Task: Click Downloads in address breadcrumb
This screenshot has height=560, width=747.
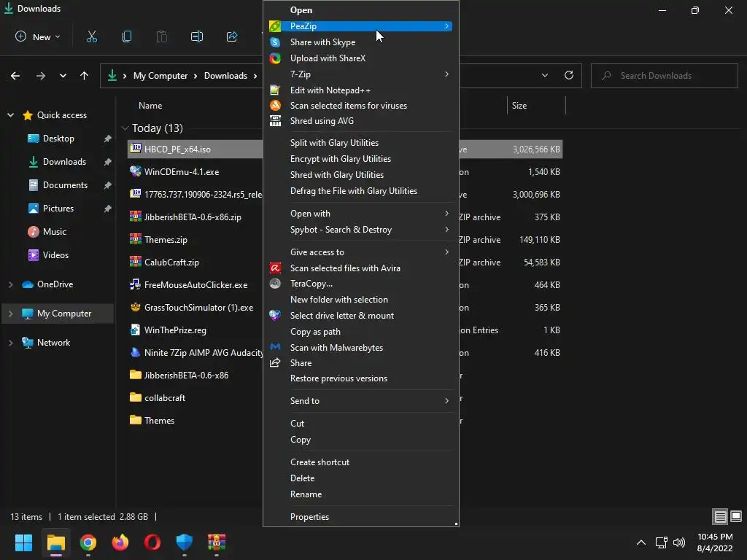Action: click(x=225, y=76)
